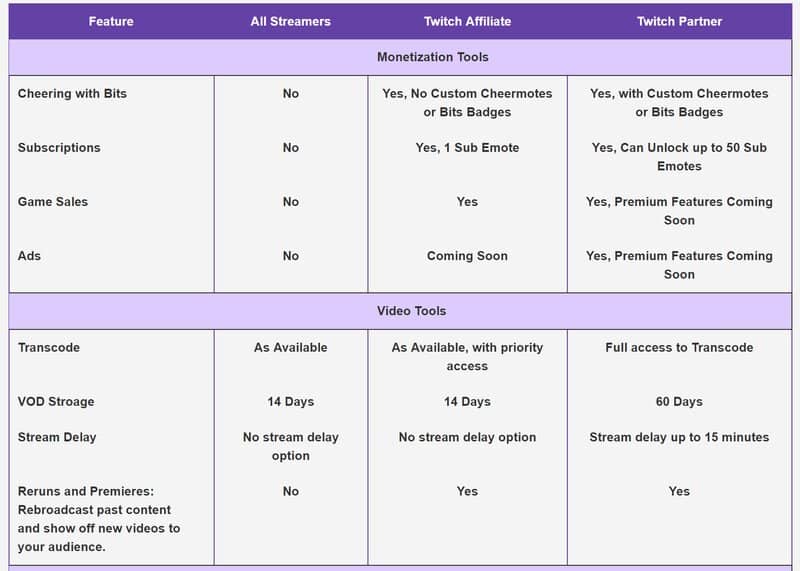800x571 pixels.
Task: Select the All Streamers column header
Action: [x=290, y=21]
